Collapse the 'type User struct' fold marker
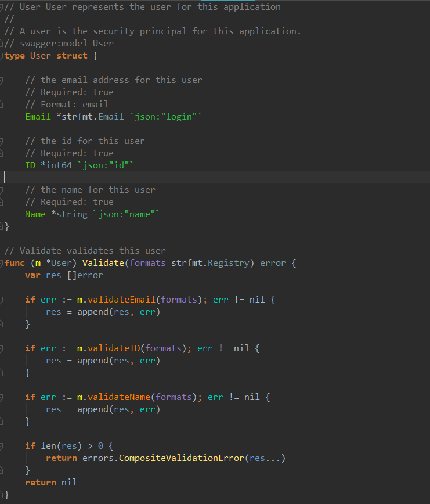Viewport: 430px width, 504px height. pyautogui.click(x=2, y=56)
